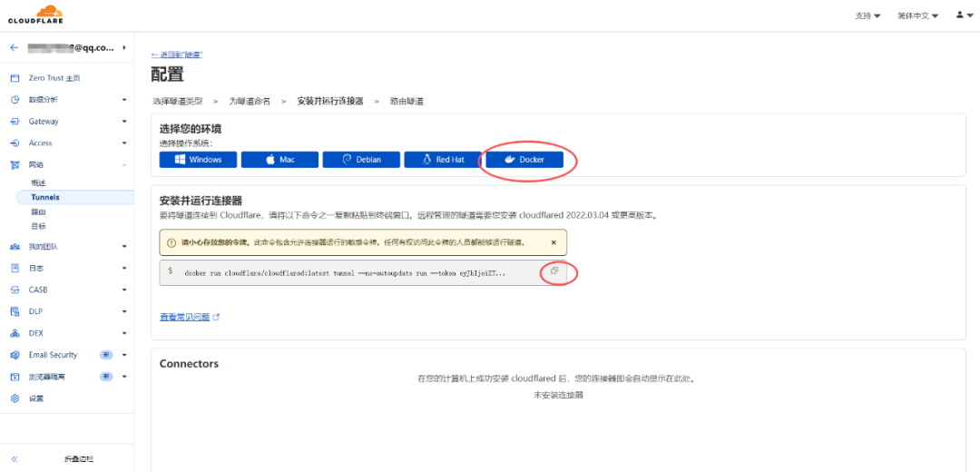
Task: Go back using the sidebar arrow icon
Action: click(x=15, y=47)
